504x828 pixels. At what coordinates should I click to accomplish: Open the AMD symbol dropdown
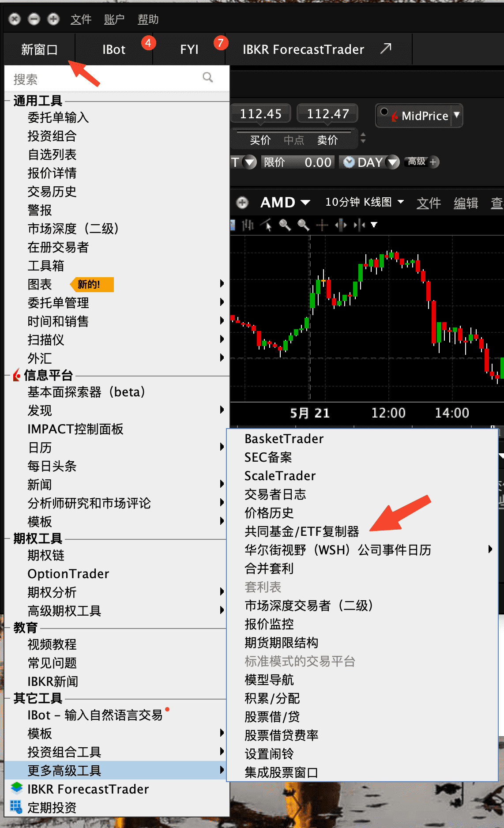coord(305,203)
